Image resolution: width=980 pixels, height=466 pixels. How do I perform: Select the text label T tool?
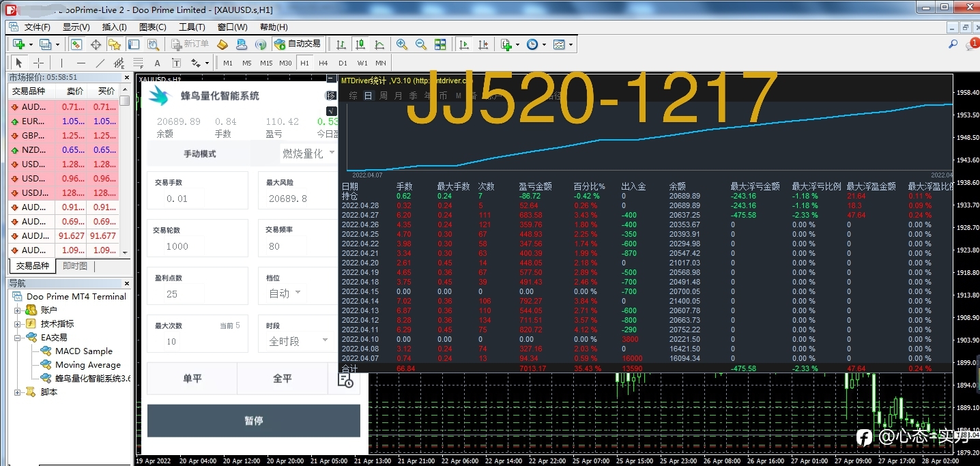click(x=176, y=63)
